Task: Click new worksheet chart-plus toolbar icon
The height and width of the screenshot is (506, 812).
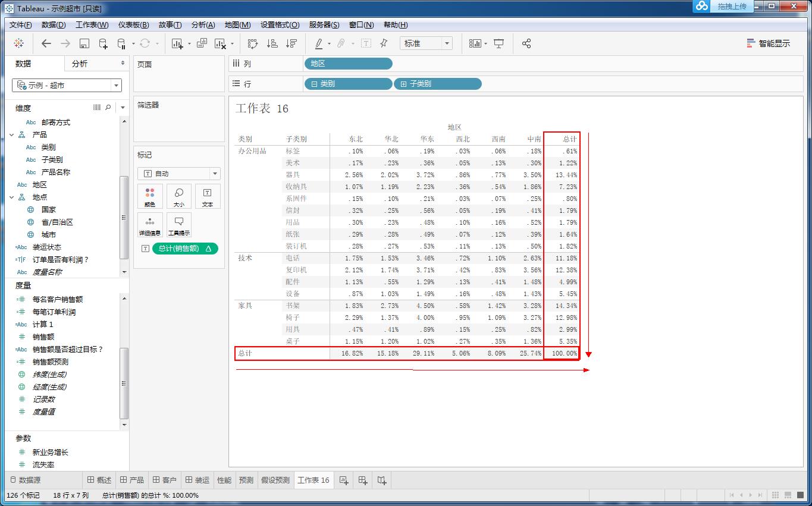Action: 177,43
